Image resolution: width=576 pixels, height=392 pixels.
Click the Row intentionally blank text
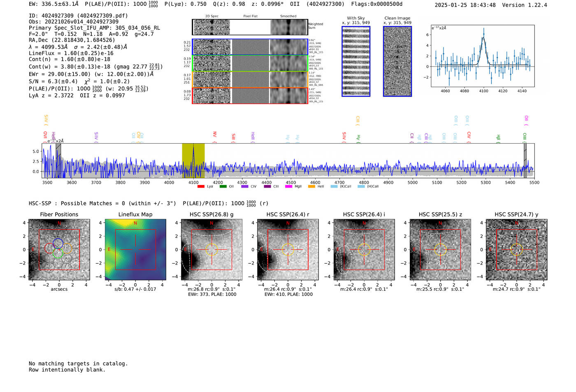(67, 370)
